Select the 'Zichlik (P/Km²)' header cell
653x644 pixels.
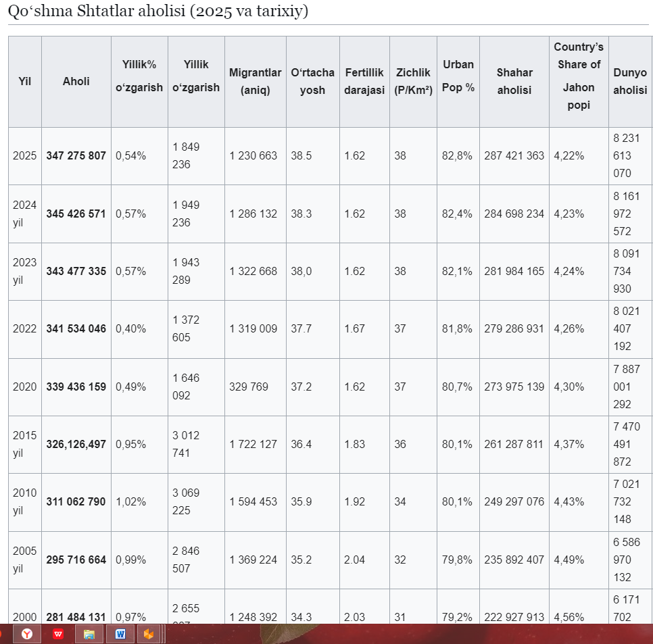(x=413, y=82)
